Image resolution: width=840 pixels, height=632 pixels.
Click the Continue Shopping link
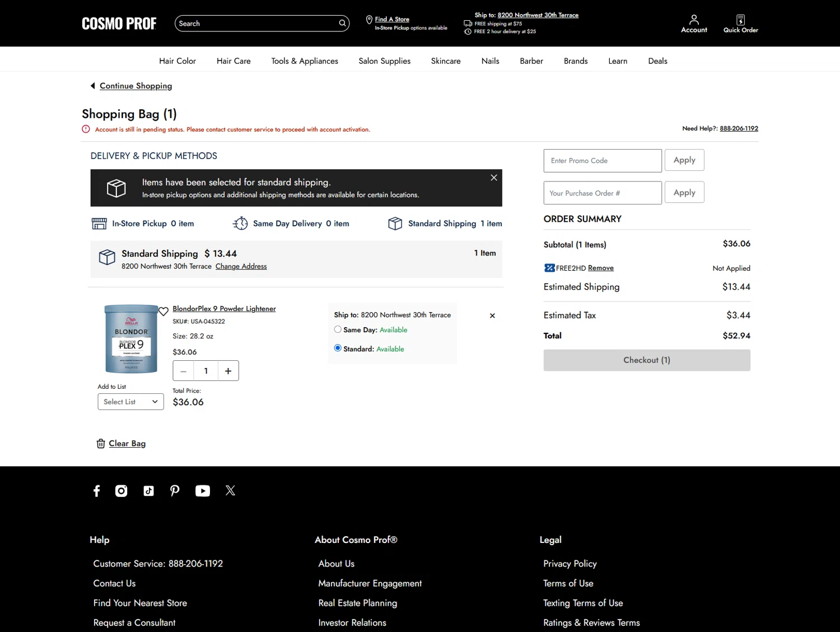(x=136, y=86)
